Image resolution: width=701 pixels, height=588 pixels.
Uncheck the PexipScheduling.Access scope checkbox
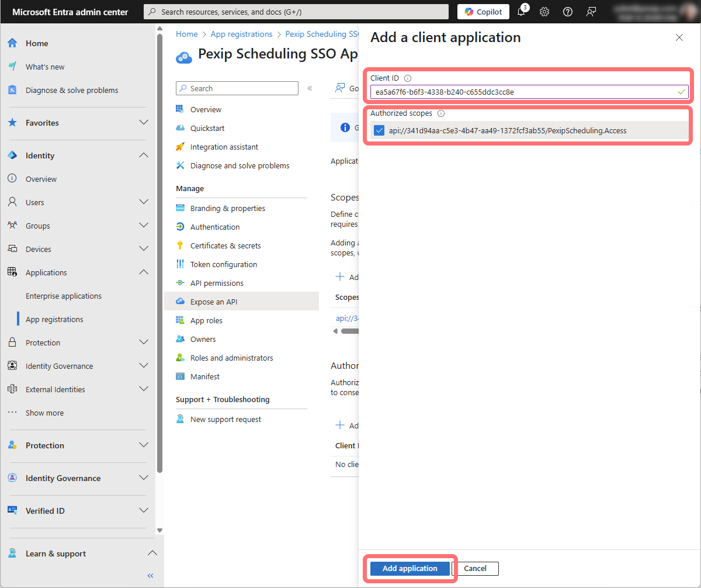379,130
